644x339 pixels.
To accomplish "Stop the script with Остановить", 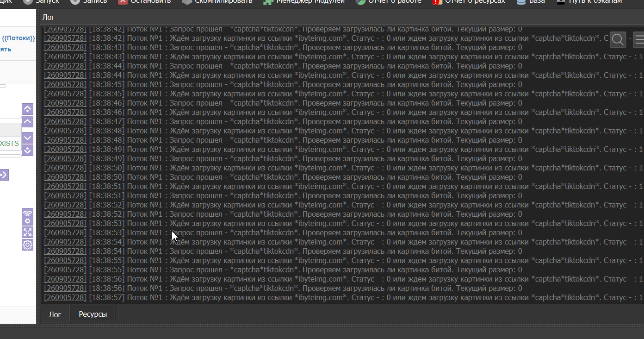I will [144, 1].
